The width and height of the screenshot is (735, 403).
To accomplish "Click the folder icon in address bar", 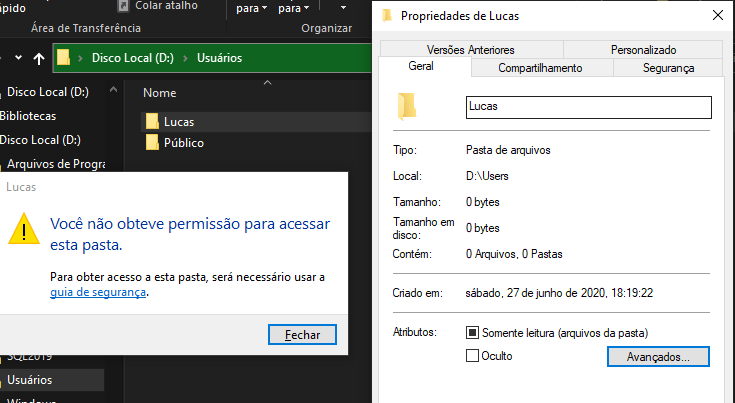I will click(x=63, y=58).
